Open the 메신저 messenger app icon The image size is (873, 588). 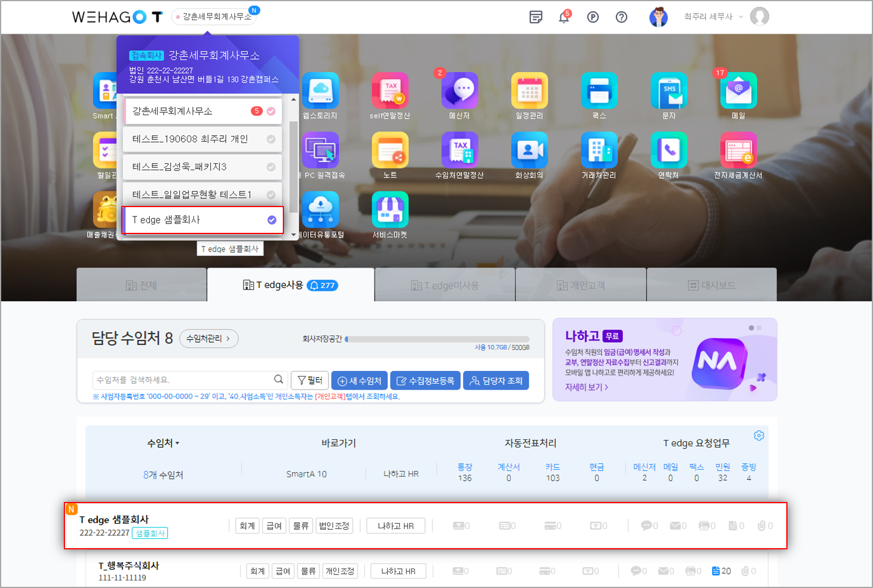460,91
